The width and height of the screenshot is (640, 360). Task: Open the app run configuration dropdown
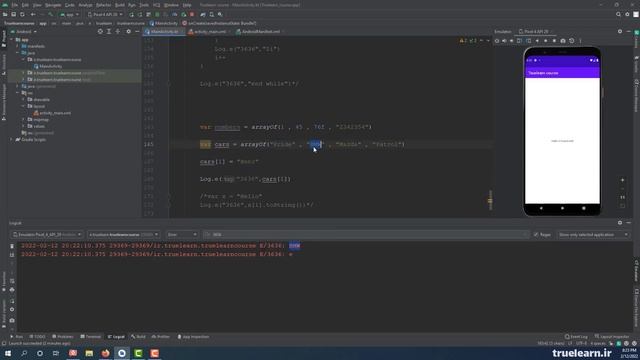(69, 14)
